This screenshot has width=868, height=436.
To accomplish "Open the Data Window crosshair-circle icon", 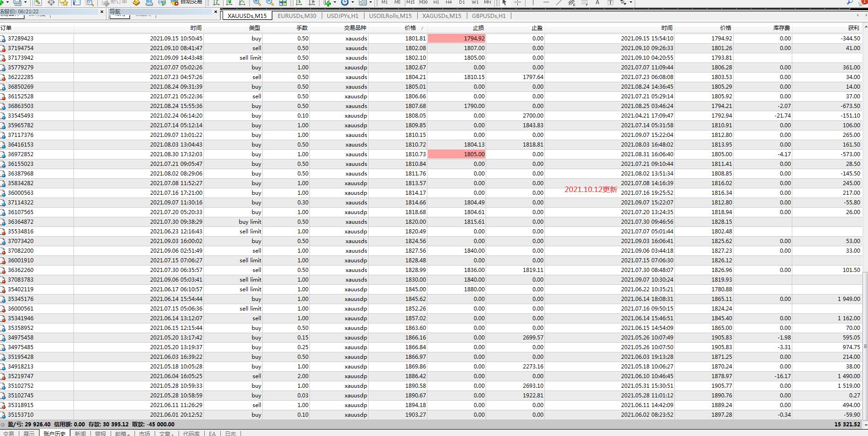I will coord(51,2).
